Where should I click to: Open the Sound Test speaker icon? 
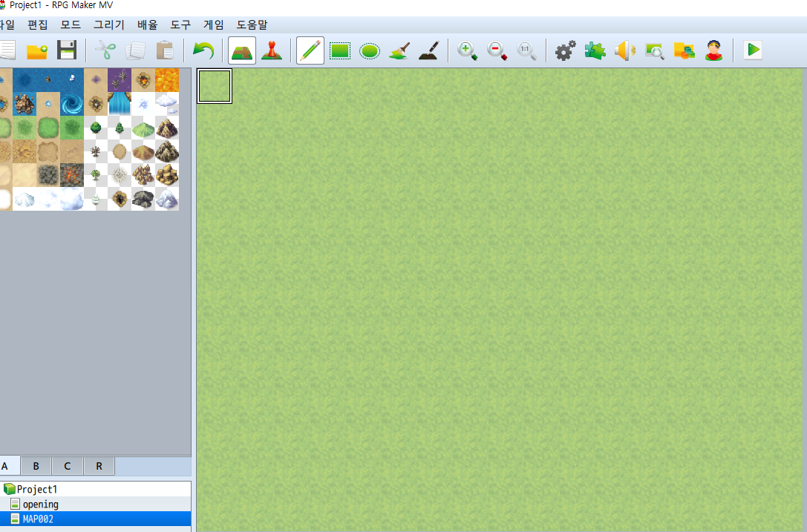(625, 50)
